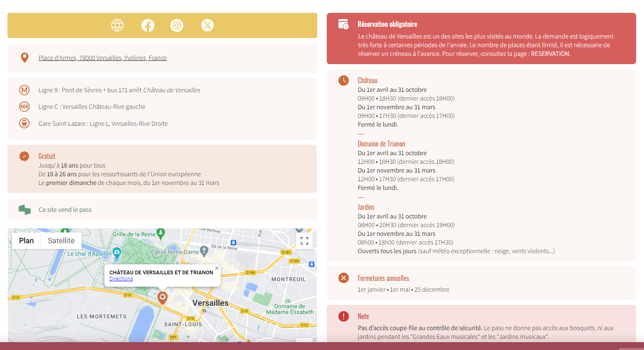Click Grille de la Reine map marker
This screenshot has width=644, height=350.
click(x=161, y=234)
